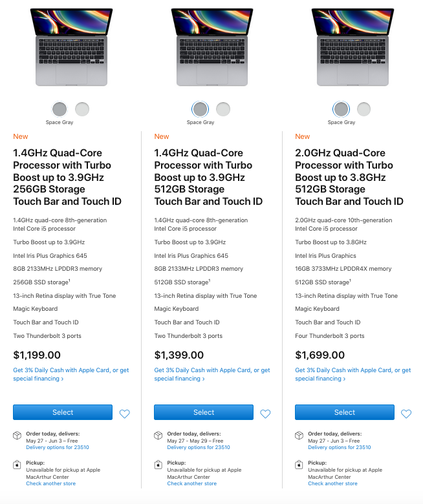Select the $1,199.00 256GB MacBook Pro
The image size is (423, 504).
coord(63,412)
